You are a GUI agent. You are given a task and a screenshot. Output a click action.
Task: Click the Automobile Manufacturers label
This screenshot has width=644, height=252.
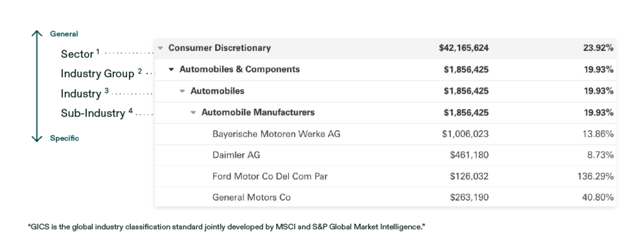point(258,113)
